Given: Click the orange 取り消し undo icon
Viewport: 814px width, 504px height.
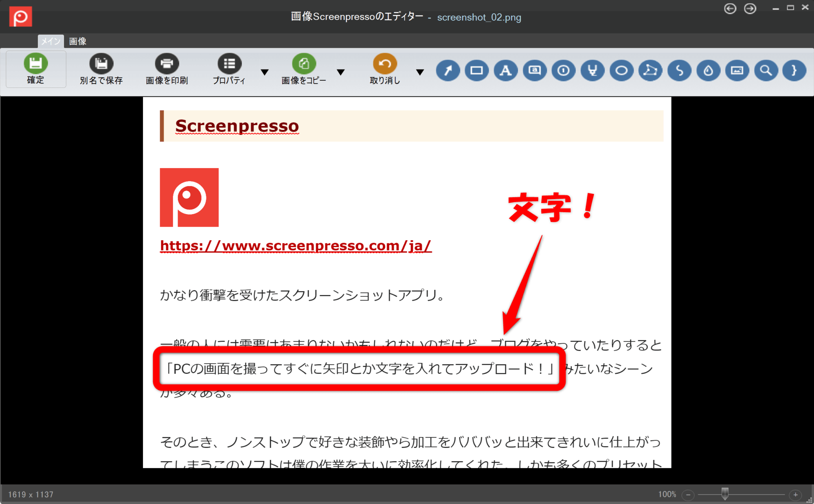Looking at the screenshot, I should point(385,64).
